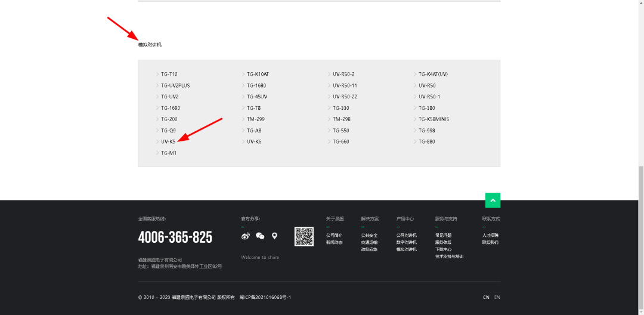Open the UV-K5 download link

click(168, 142)
